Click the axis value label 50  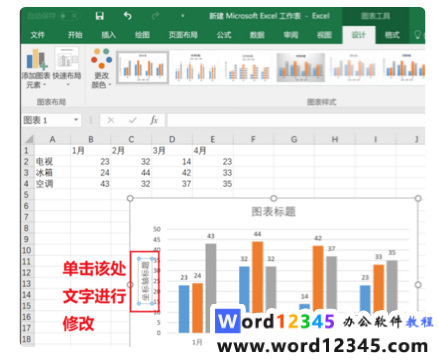157,229
